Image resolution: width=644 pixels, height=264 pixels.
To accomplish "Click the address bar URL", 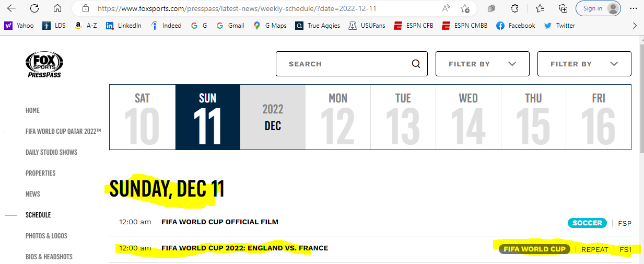I will point(237,8).
